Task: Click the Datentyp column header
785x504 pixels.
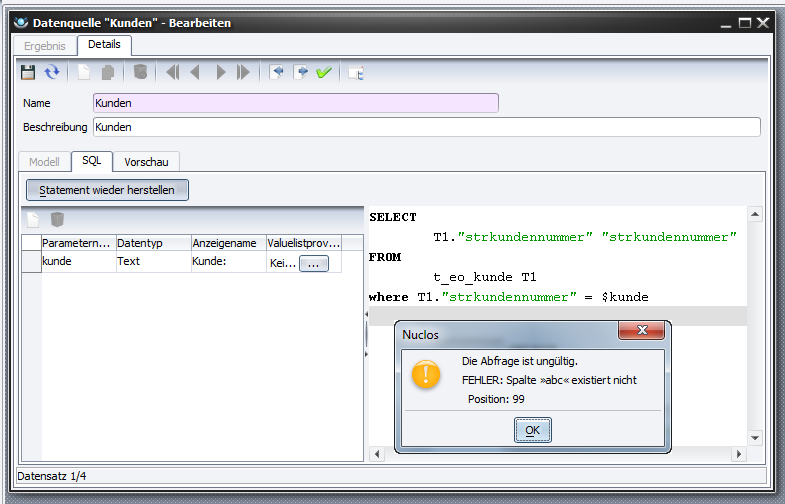Action: (x=154, y=243)
